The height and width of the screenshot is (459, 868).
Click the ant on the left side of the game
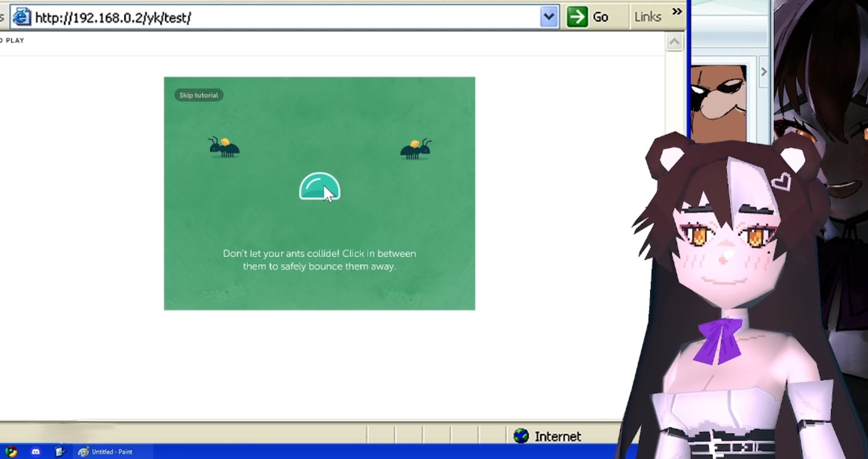click(x=224, y=147)
